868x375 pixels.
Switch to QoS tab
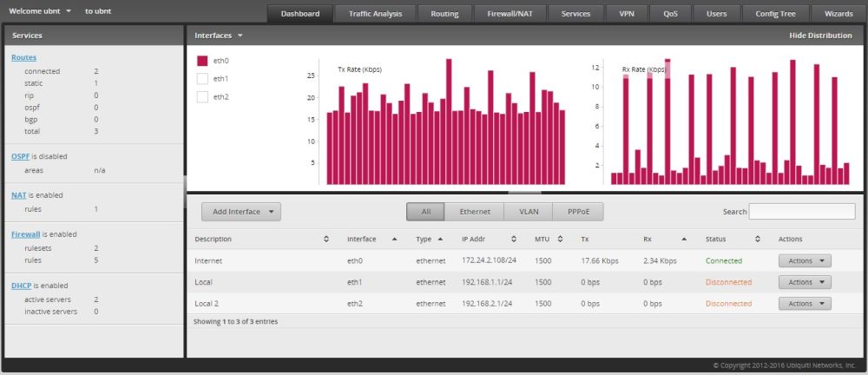tap(670, 14)
